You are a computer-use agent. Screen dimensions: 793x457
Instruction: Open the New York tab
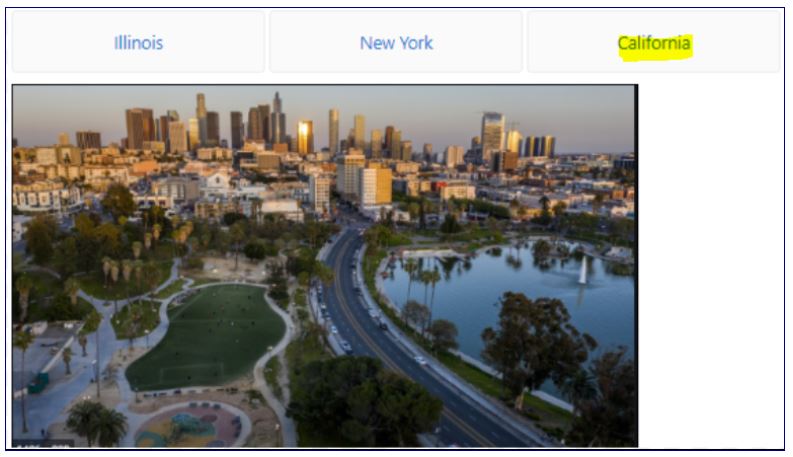[396, 42]
